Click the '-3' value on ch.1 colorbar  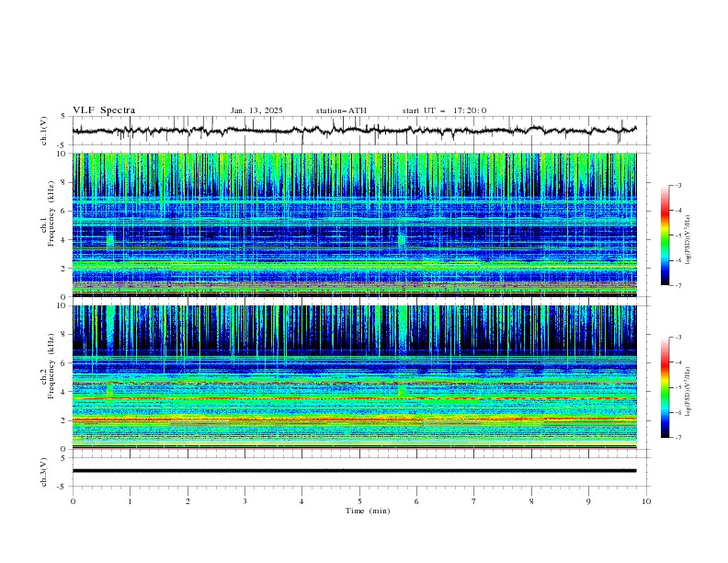[x=678, y=185]
